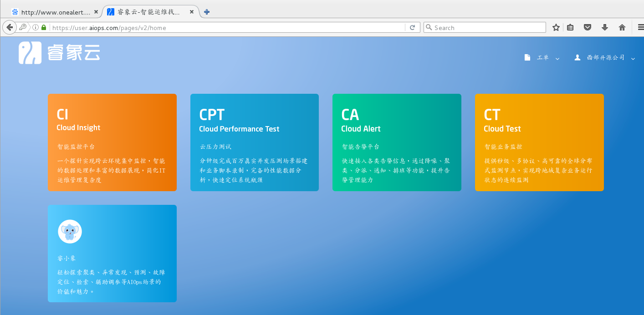Open bookmarks list clipboard icon
Image resolution: width=644 pixels, height=315 pixels.
570,27
